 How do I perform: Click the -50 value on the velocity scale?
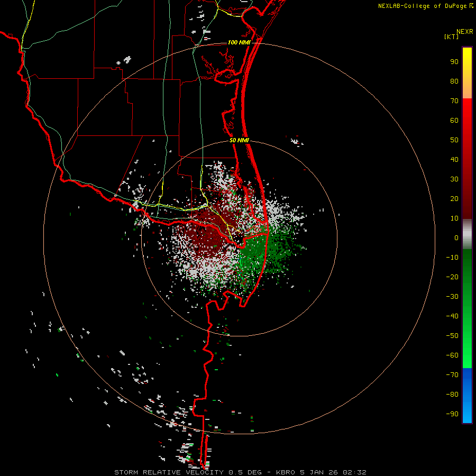pos(452,336)
